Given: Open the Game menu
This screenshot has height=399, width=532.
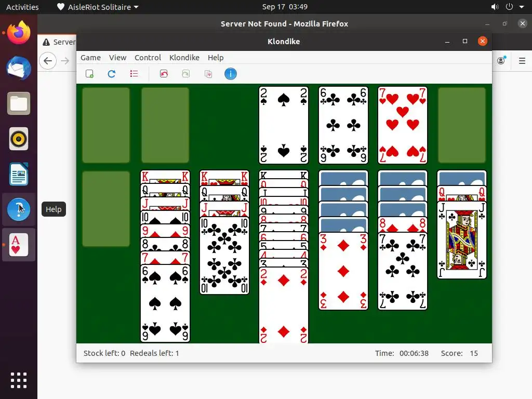Looking at the screenshot, I should (x=90, y=58).
